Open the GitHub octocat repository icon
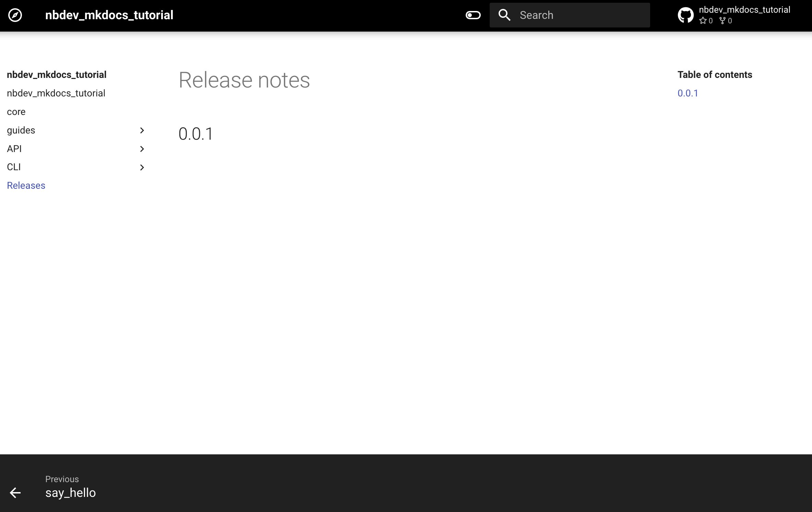Screen dimensions: 812x512 pyautogui.click(x=686, y=15)
